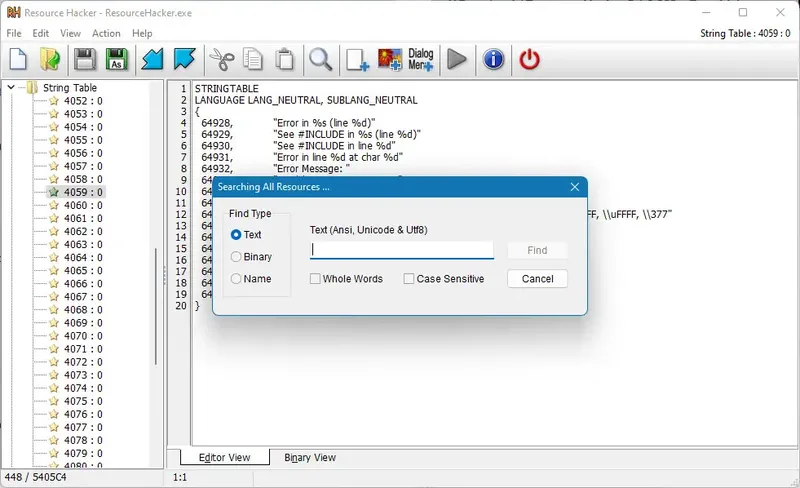The image size is (800, 488).
Task: Open the Edit menu
Action: pos(40,33)
